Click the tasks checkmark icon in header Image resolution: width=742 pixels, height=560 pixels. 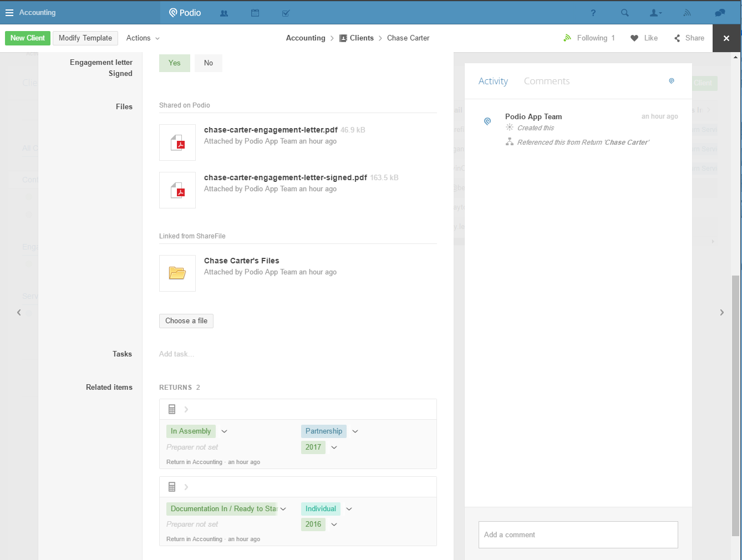point(286,13)
